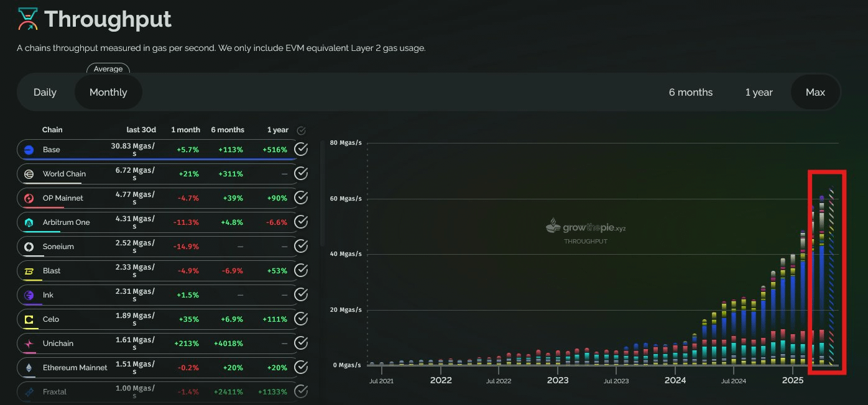868x405 pixels.
Task: Click the Base chain icon
Action: (29, 150)
